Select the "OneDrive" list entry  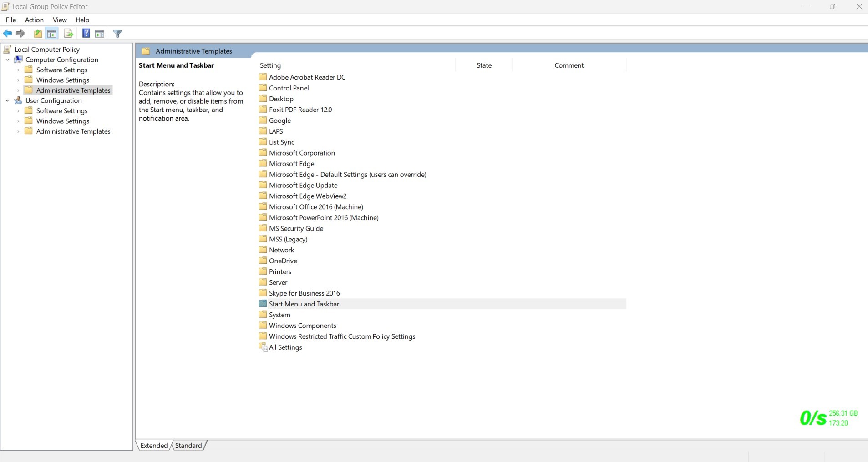283,261
